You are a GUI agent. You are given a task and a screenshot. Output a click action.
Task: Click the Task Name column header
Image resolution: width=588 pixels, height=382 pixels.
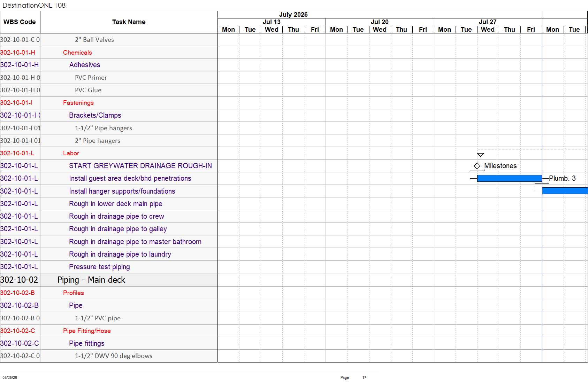tap(129, 22)
